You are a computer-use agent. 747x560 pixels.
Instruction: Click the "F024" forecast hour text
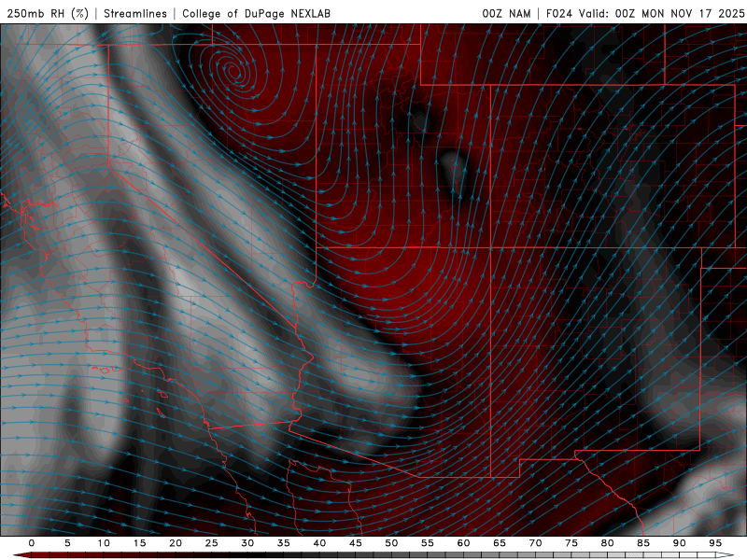559,14
